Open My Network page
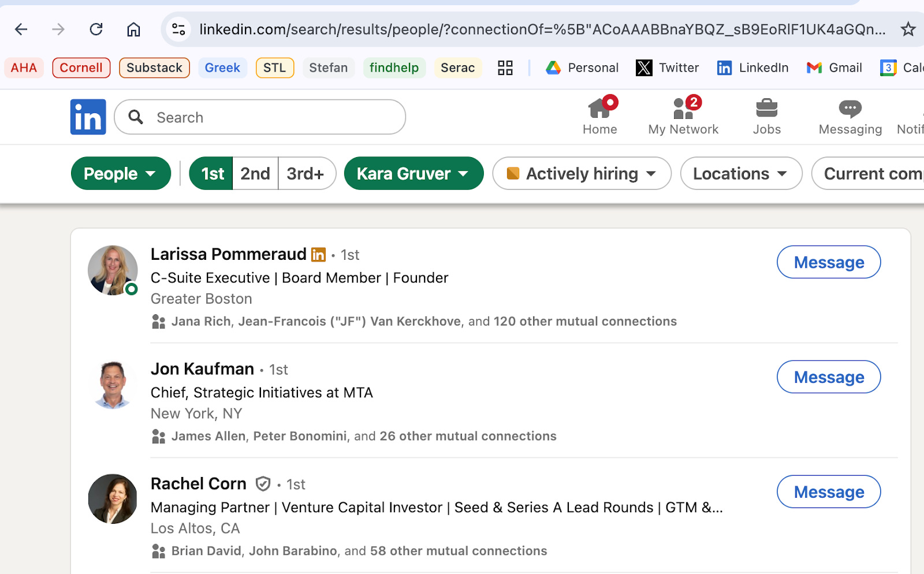 click(x=683, y=115)
